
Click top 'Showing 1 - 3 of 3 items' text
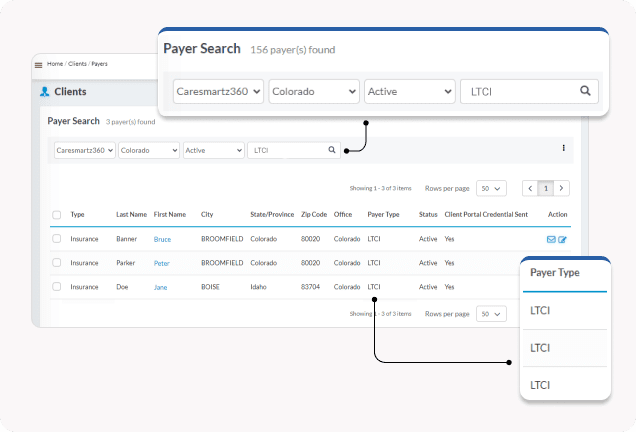[380, 188]
